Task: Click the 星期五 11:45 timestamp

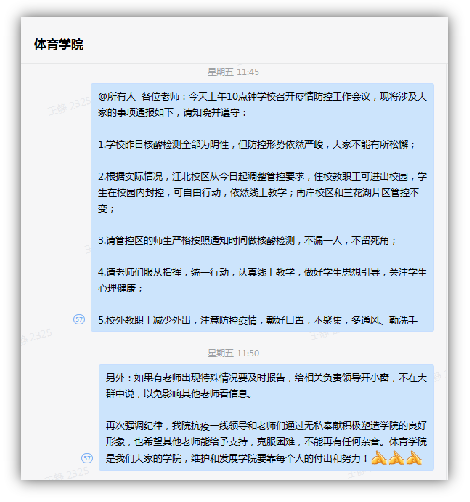Action: pos(233,72)
